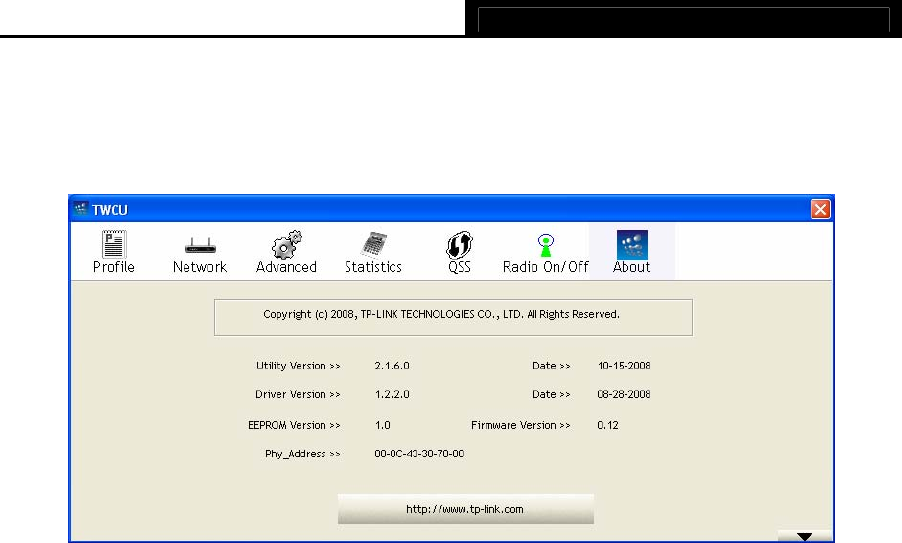The height and width of the screenshot is (543, 902).
Task: Select Phy_Address value 00-0C-43-30-70-00
Action: click(419, 454)
